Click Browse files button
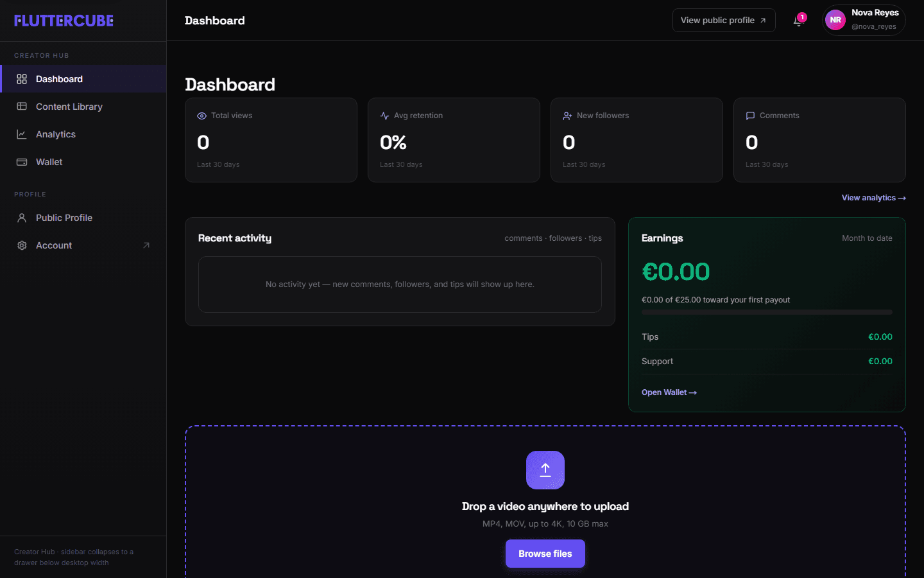 (x=545, y=554)
